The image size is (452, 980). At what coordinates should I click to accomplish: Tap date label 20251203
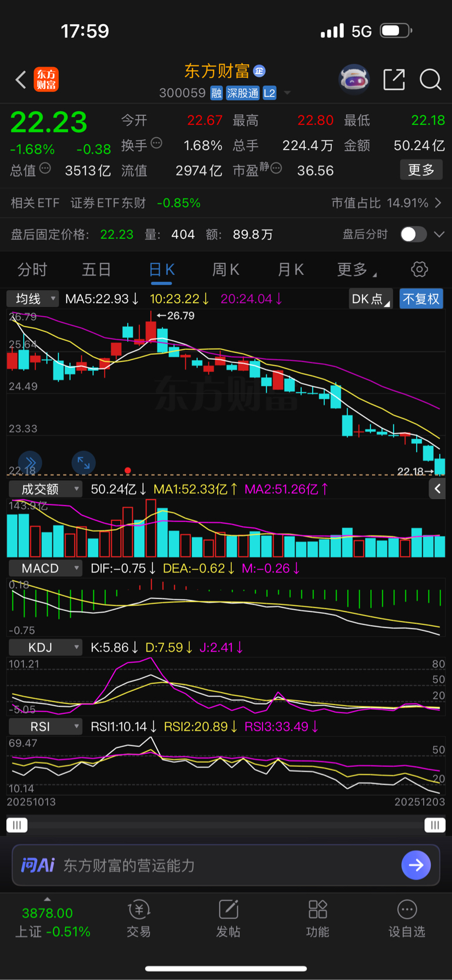point(420,802)
